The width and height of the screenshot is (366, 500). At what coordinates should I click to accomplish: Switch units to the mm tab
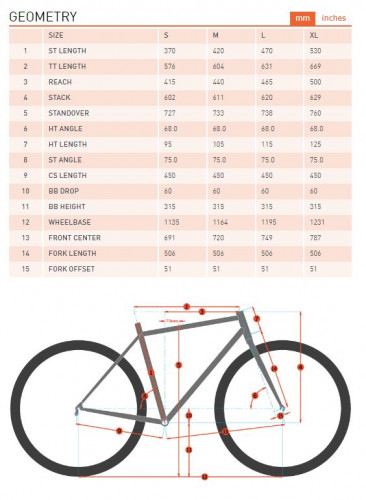[302, 18]
